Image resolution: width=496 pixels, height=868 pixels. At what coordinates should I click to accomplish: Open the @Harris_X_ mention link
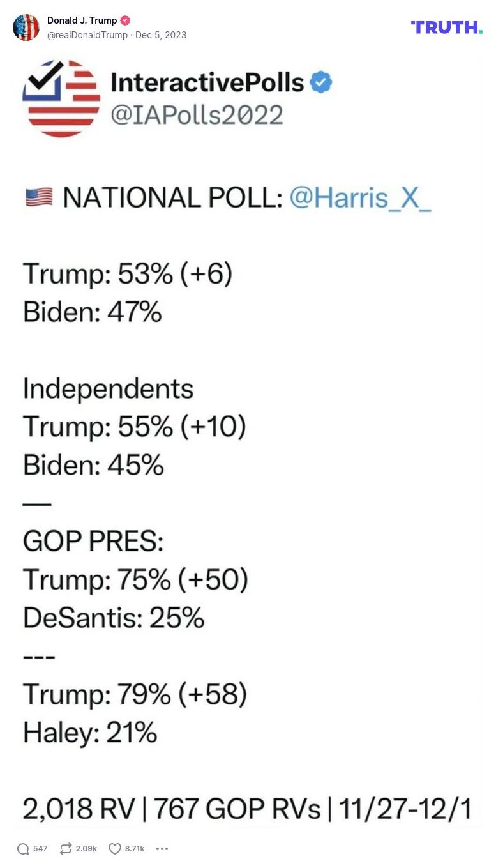(x=361, y=197)
